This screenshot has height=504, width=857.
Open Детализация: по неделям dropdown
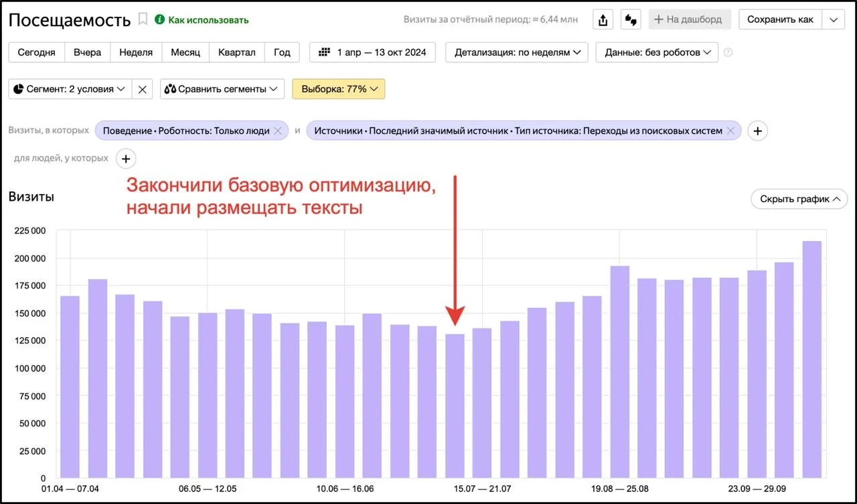click(x=516, y=52)
